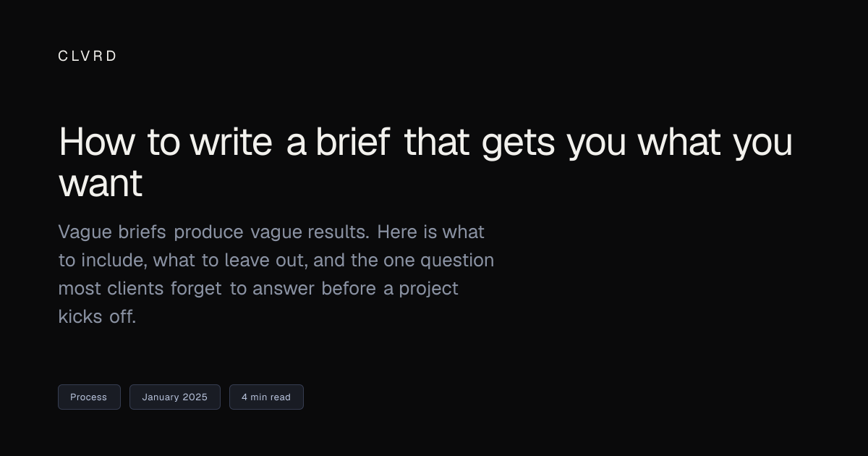The height and width of the screenshot is (456, 868).
Task: Open the Process category tag
Action: point(89,397)
